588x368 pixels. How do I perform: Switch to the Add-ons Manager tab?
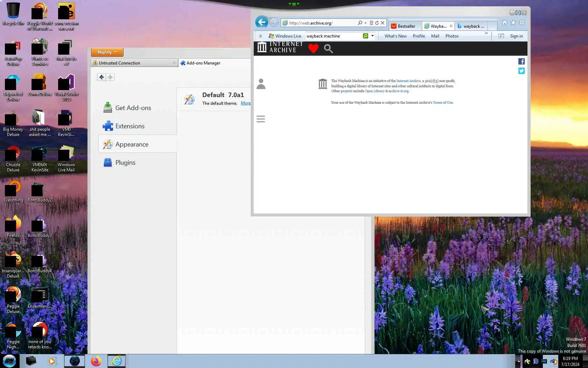[x=214, y=63]
